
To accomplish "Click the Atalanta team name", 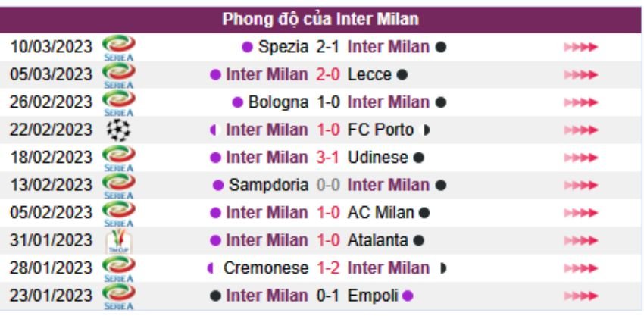I will click(x=377, y=241).
